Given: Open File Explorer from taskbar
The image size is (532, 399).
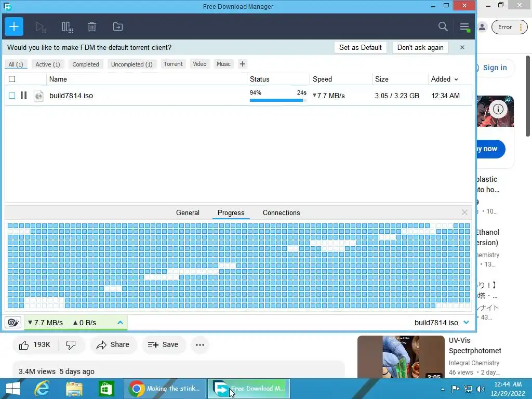Looking at the screenshot, I should [74, 389].
